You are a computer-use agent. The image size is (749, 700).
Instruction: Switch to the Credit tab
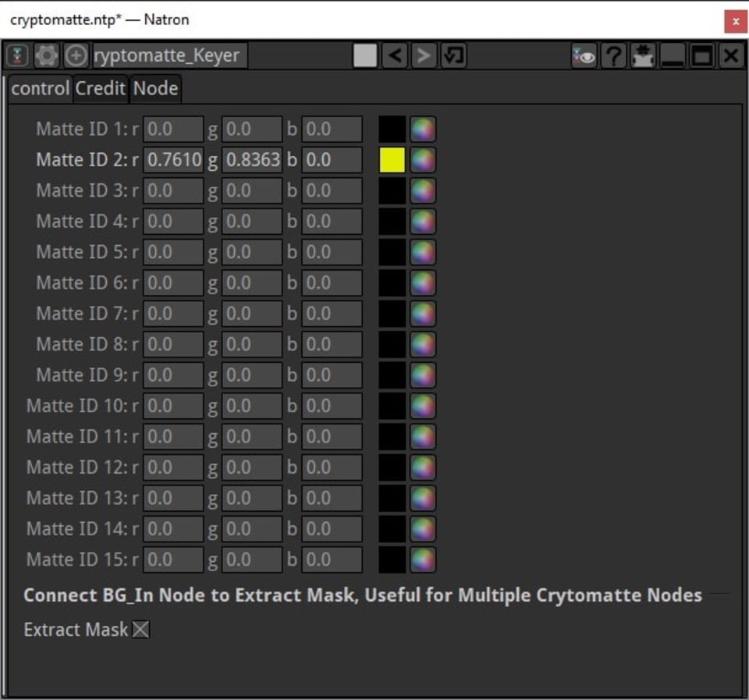coord(100,88)
